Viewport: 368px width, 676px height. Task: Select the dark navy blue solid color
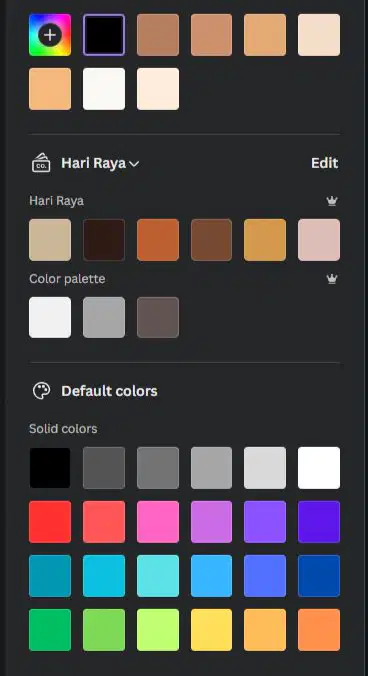pyautogui.click(x=319, y=576)
